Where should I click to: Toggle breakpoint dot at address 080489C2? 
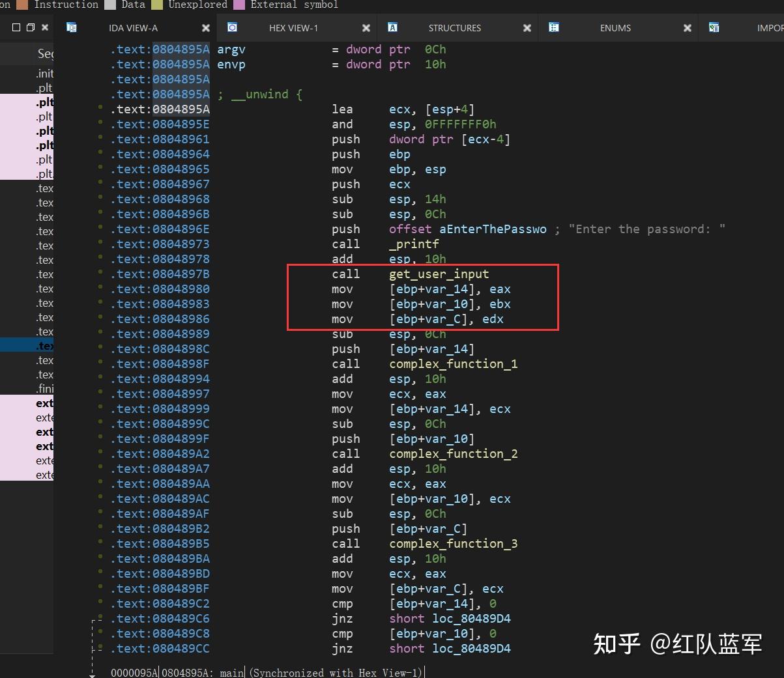100,600
